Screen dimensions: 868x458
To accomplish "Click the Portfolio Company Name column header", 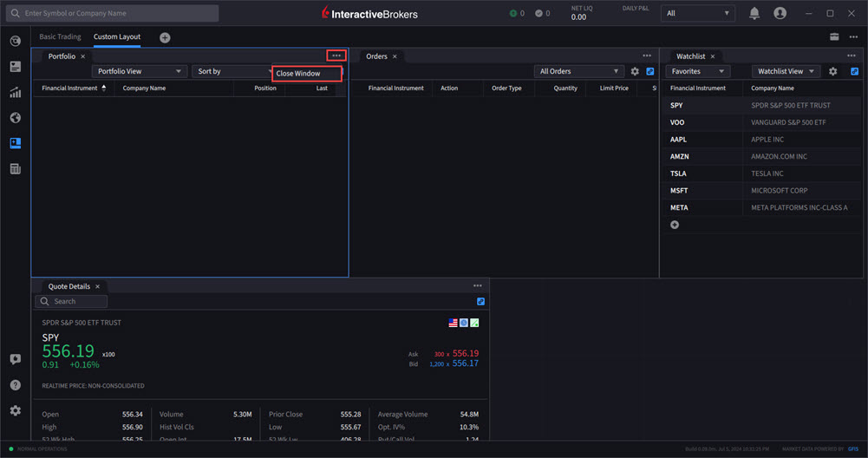I will (x=144, y=88).
